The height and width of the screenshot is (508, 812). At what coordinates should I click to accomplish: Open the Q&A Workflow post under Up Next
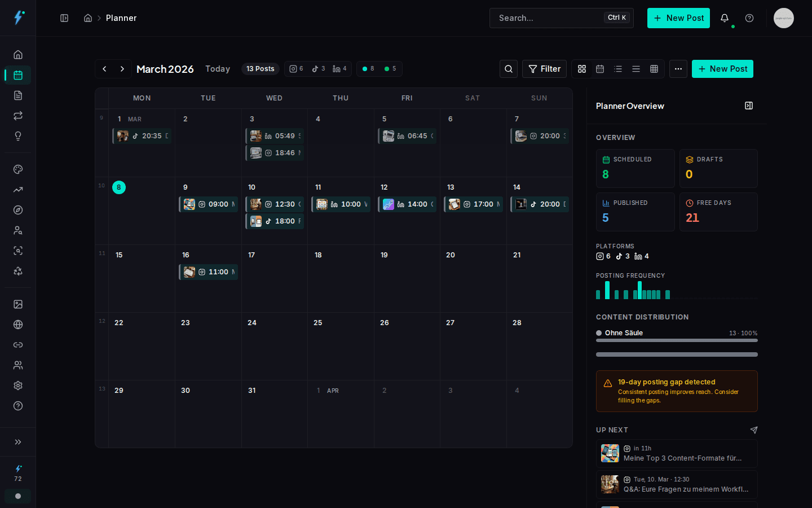[x=677, y=484]
